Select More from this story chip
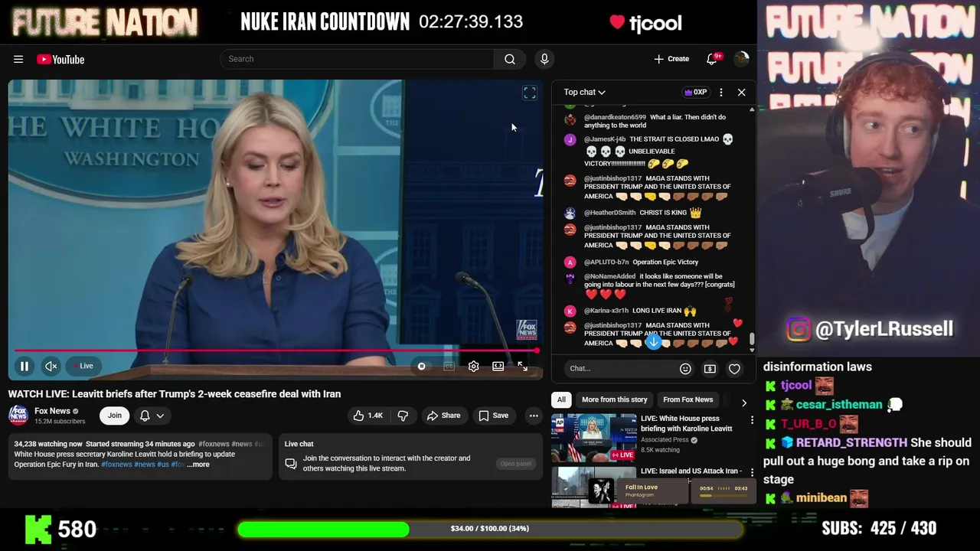Viewport: 980px width, 551px height. [x=614, y=399]
